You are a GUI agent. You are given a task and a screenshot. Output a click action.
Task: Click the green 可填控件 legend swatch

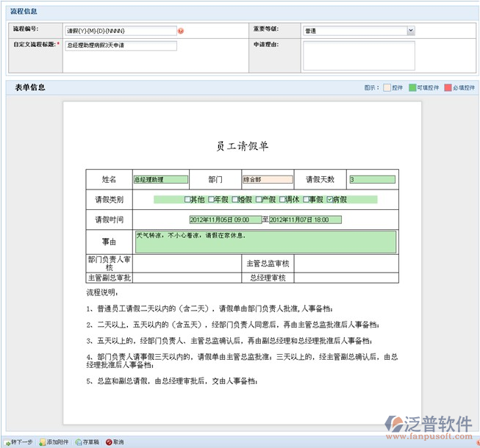pyautogui.click(x=412, y=87)
